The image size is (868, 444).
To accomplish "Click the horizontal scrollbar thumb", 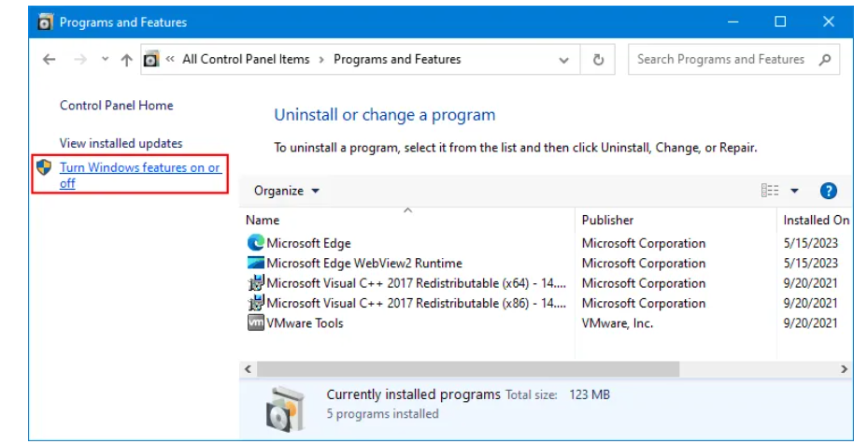I will pyautogui.click(x=468, y=368).
